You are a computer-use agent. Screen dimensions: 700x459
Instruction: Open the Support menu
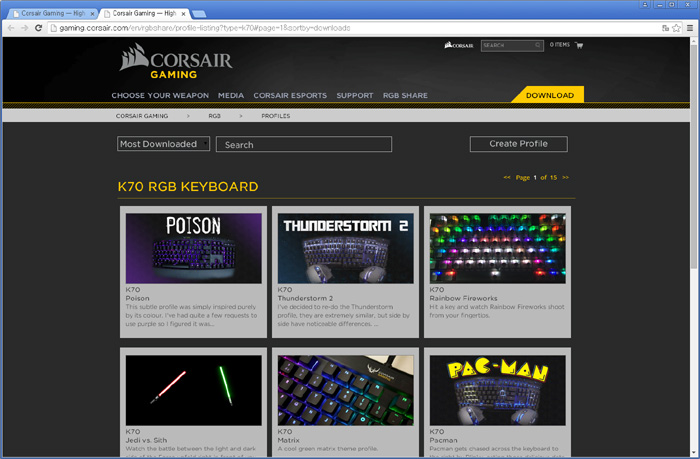click(x=355, y=96)
